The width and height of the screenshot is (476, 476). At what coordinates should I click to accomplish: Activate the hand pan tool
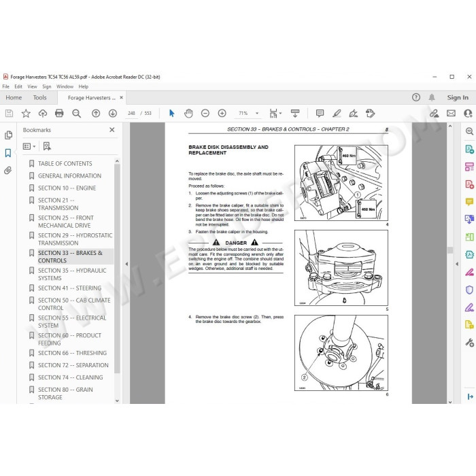point(188,114)
